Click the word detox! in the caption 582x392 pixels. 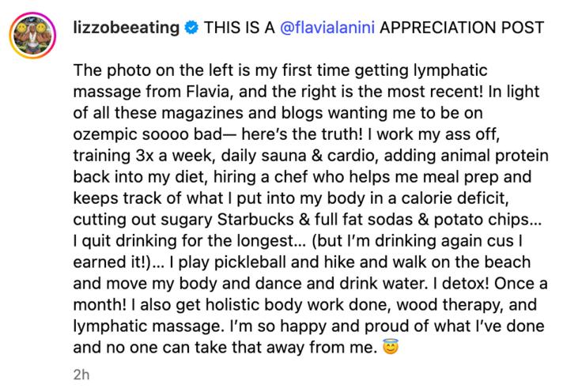pos(466,284)
